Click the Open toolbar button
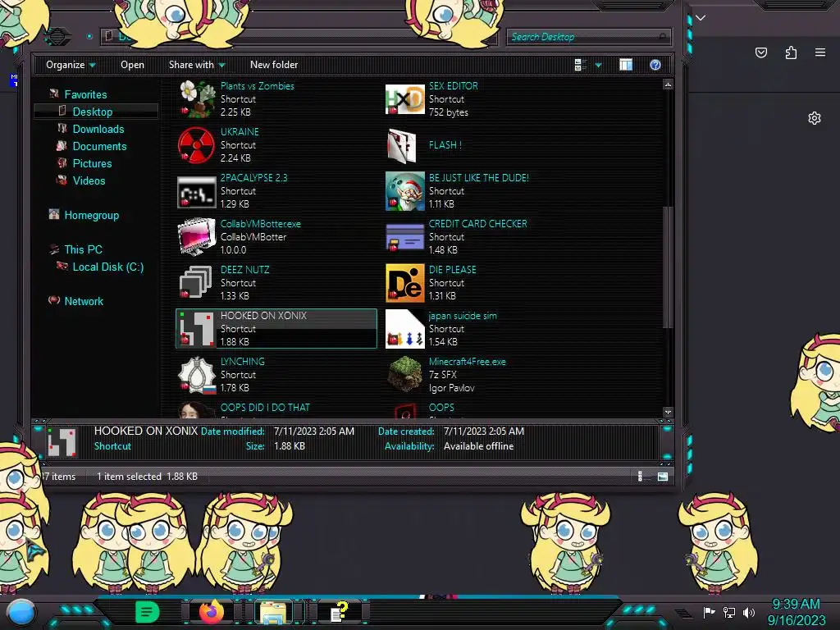The height and width of the screenshot is (630, 840). [132, 65]
